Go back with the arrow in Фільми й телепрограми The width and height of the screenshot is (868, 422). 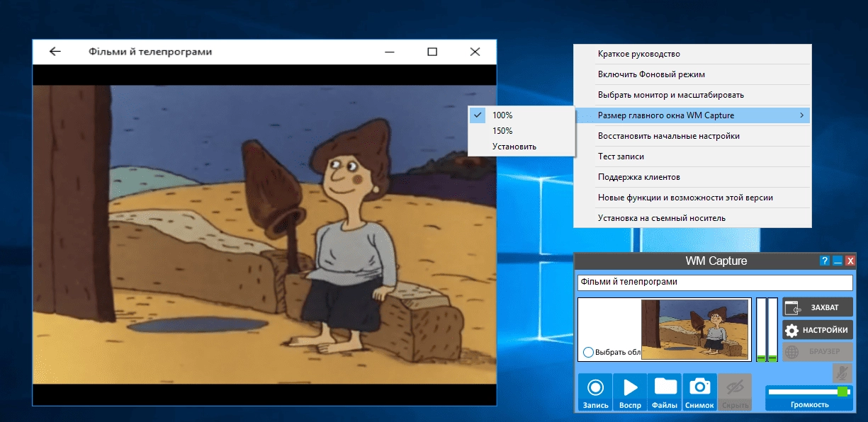(55, 52)
